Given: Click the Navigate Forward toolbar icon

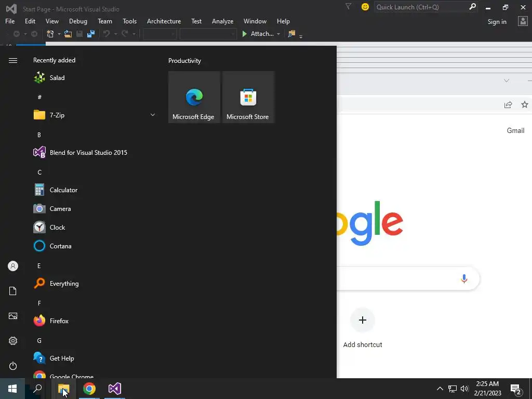Looking at the screenshot, I should click(34, 34).
